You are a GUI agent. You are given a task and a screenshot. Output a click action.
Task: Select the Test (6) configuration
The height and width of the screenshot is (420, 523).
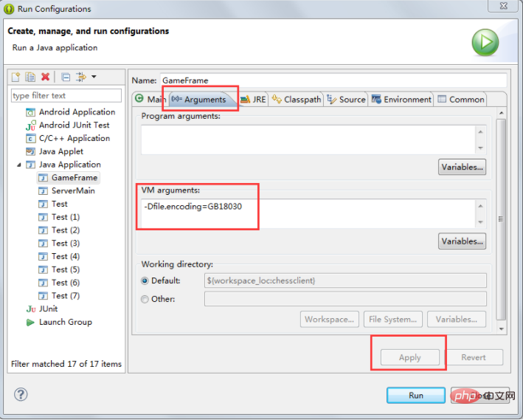tap(59, 283)
